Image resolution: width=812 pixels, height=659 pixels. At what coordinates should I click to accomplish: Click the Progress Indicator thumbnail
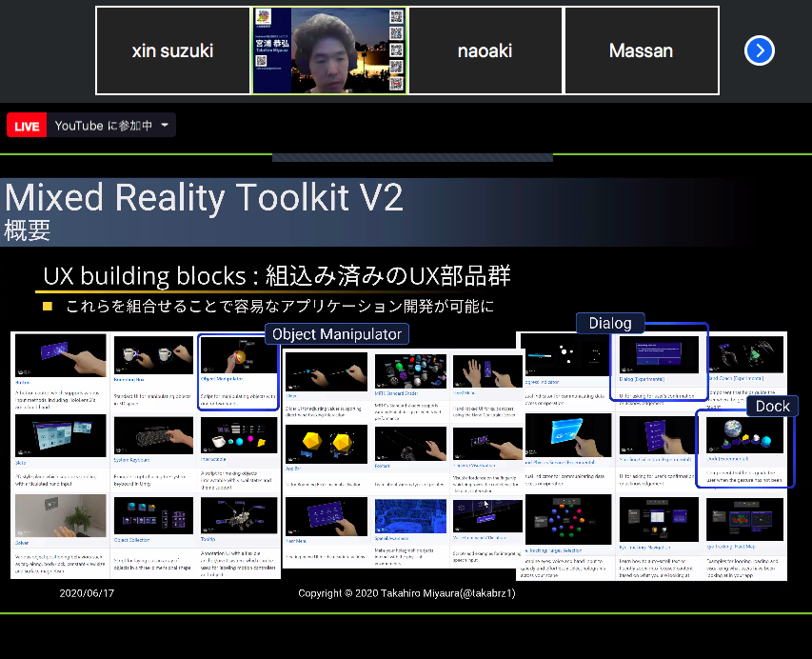tap(568, 355)
